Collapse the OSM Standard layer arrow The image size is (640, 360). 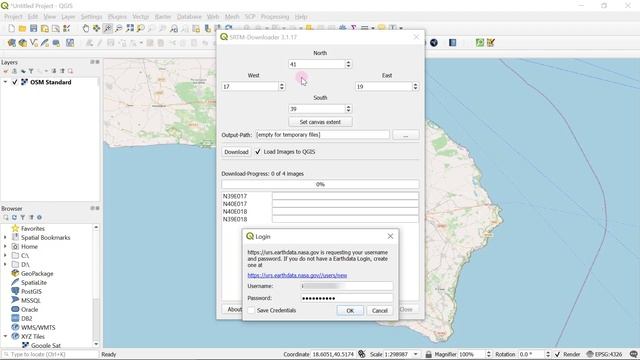tap(5, 82)
